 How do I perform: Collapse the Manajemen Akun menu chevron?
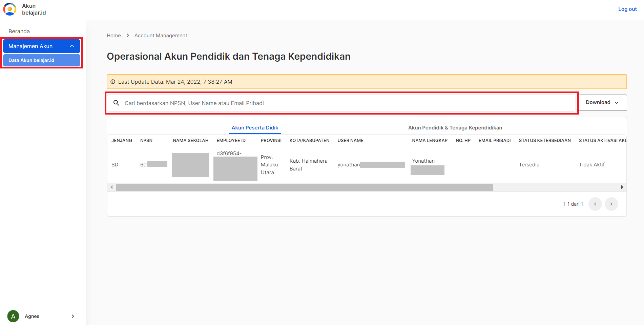(x=72, y=46)
